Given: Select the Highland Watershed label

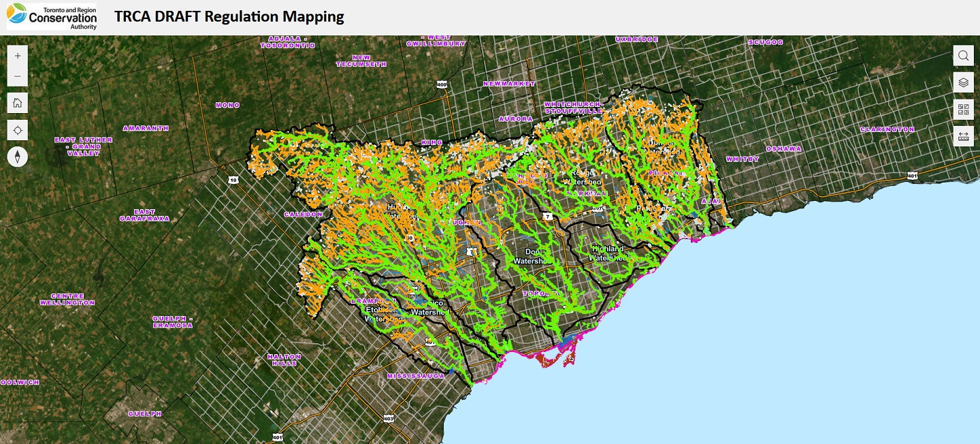Looking at the screenshot, I should (608, 253).
